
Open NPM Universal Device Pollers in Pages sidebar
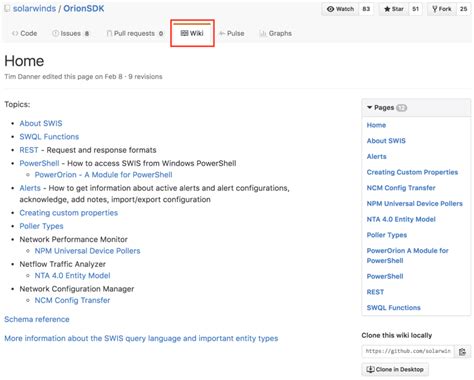click(415, 203)
